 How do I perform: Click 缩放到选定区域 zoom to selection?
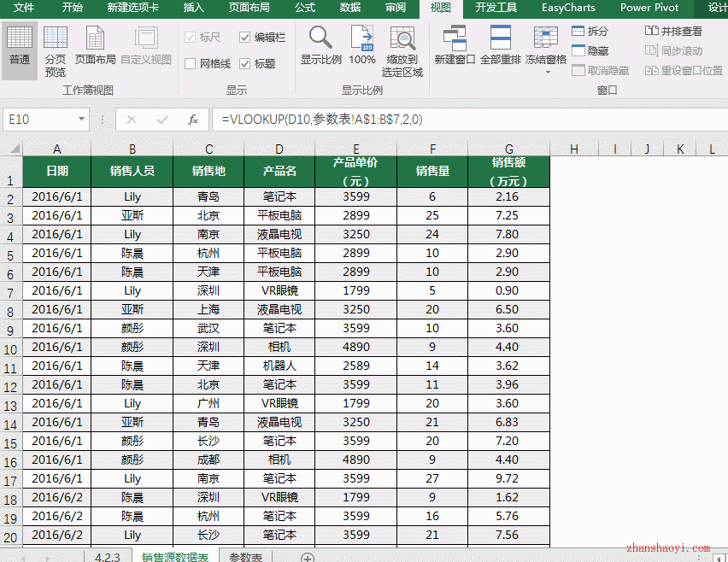coord(402,51)
